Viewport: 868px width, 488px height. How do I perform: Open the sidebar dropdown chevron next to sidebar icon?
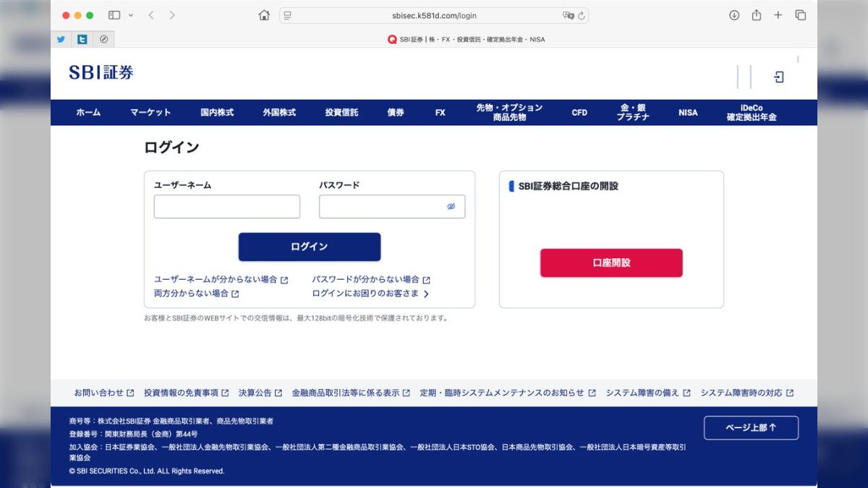coord(131,15)
